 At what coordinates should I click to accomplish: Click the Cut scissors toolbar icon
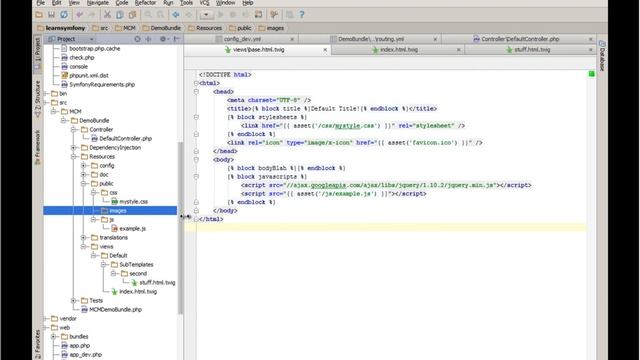tap(107, 15)
